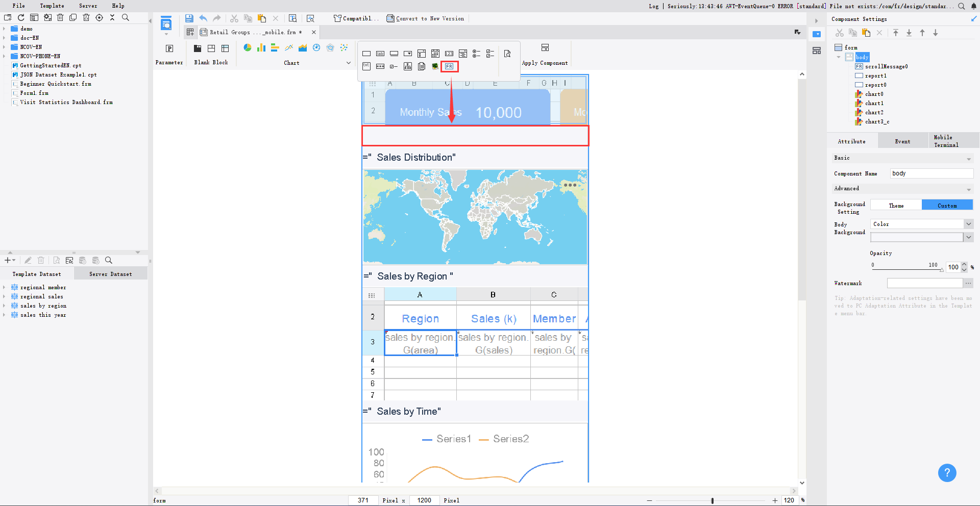Expand the regional member dataset
The image size is (980, 506).
(4, 287)
